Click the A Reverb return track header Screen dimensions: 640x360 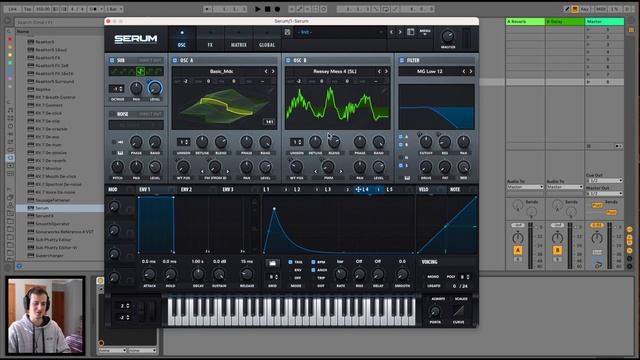tap(525, 21)
